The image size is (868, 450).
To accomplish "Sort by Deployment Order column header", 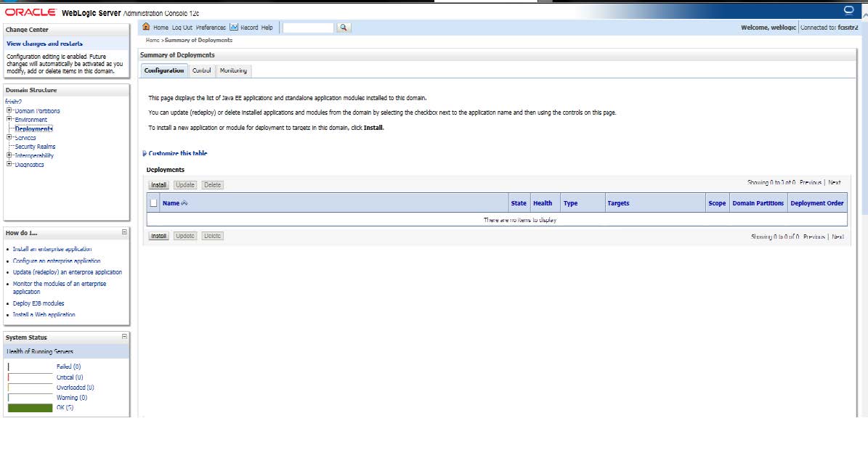I will pos(817,203).
